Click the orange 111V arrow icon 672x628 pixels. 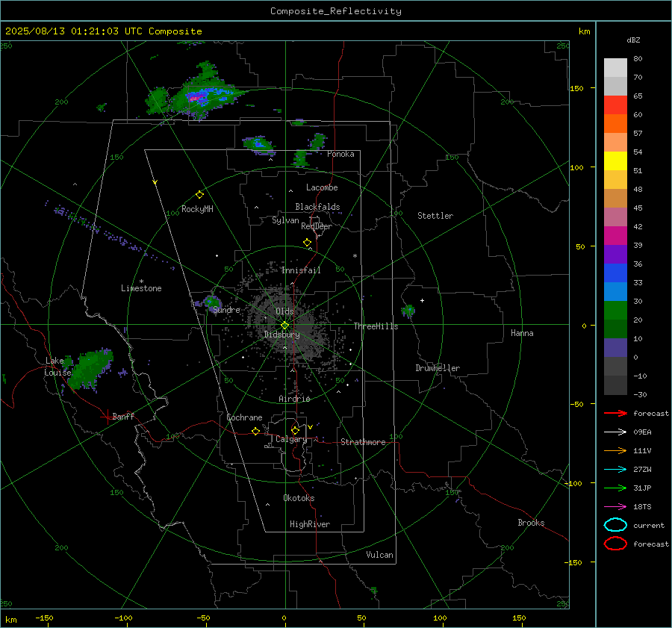tap(615, 450)
